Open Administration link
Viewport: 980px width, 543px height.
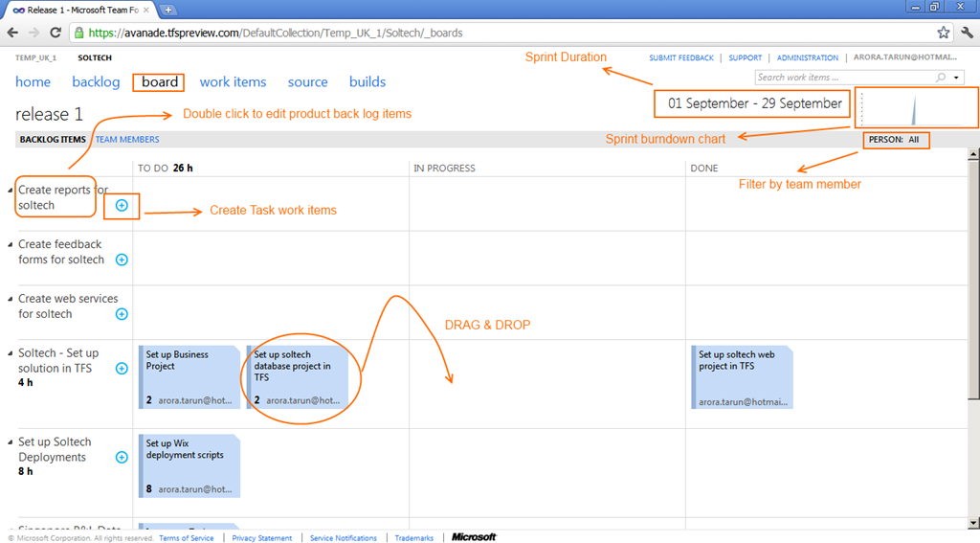pyautogui.click(x=808, y=57)
